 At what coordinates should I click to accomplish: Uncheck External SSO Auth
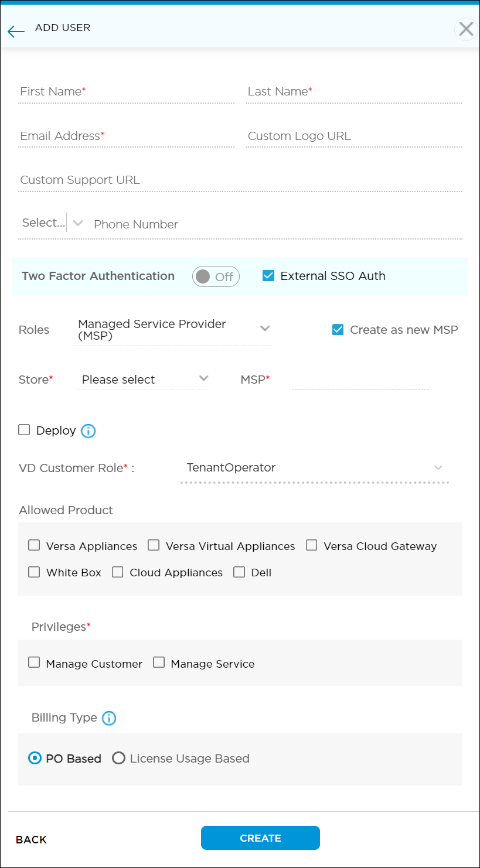pos(268,275)
